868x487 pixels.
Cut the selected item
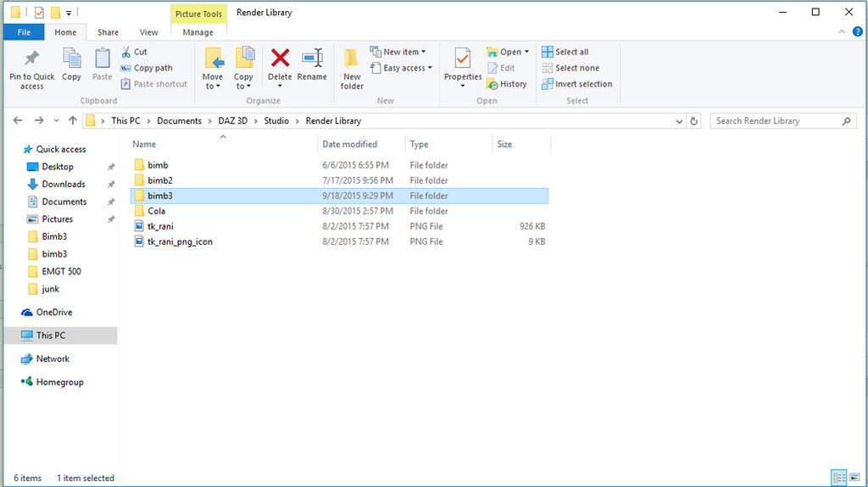click(134, 52)
